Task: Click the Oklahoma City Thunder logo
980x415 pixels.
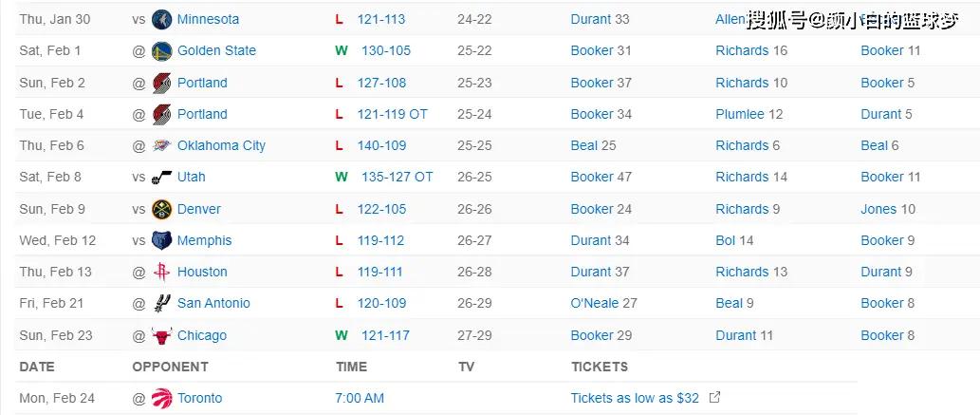Action: [x=162, y=146]
